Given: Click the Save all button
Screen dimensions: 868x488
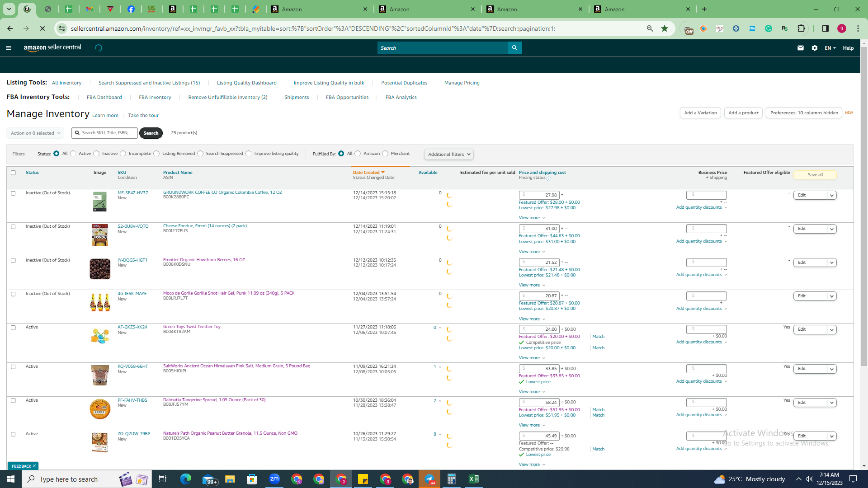Looking at the screenshot, I should (x=815, y=175).
